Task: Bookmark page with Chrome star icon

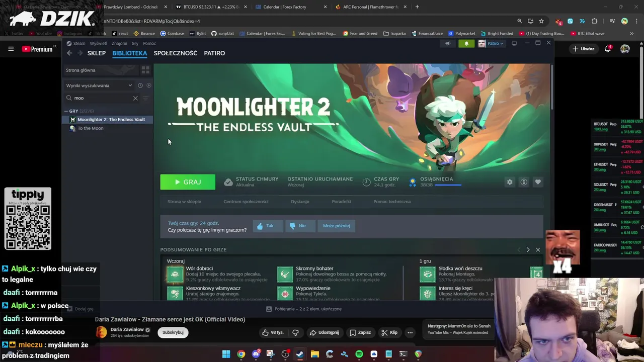Action: tap(541, 21)
